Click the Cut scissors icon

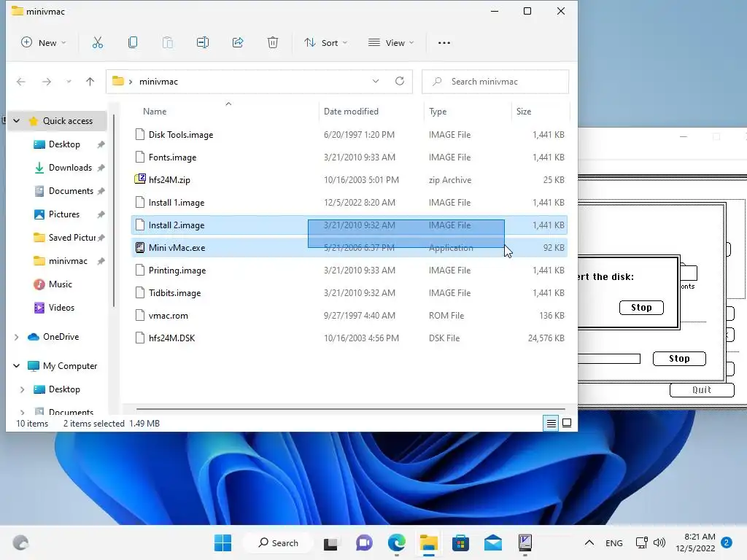click(98, 43)
